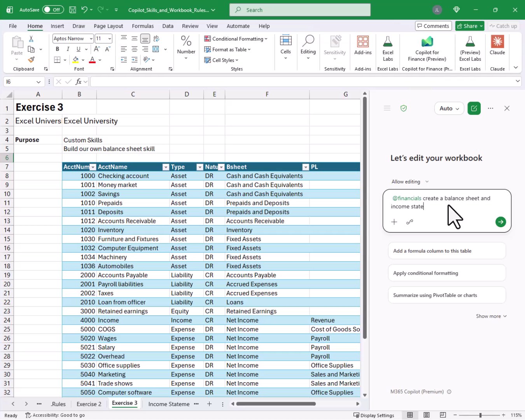525x420 pixels.
Task: Open the Insert ribbon tab
Action: pyautogui.click(x=57, y=26)
